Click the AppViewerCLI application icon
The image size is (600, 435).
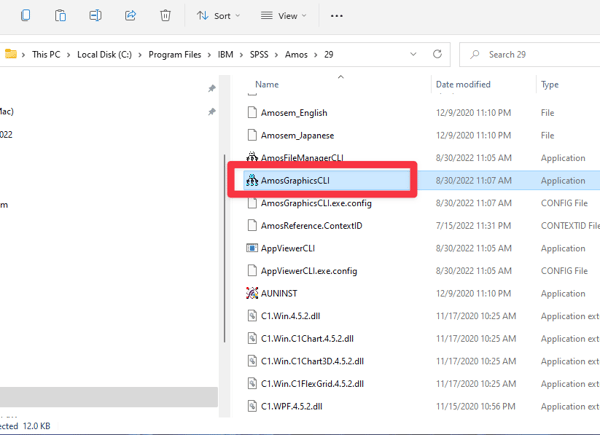point(252,248)
